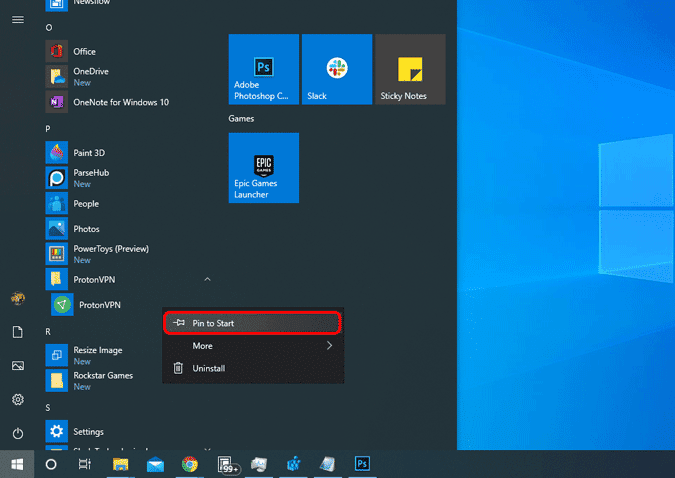This screenshot has height=478, width=675.
Task: Click the trash icon beside Uninstall
Action: pyautogui.click(x=178, y=368)
